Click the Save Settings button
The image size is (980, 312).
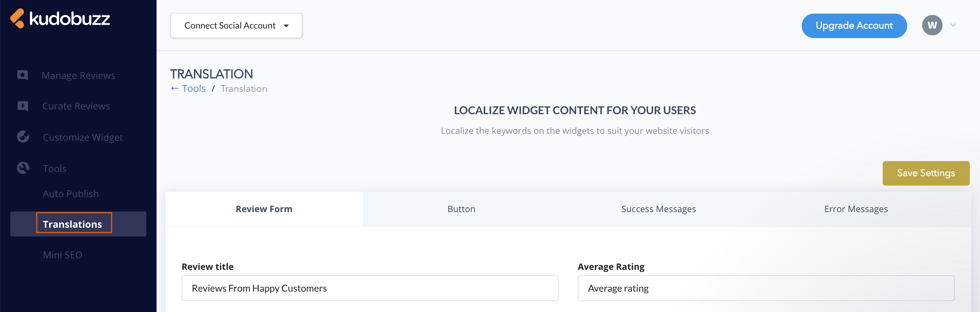point(926,173)
